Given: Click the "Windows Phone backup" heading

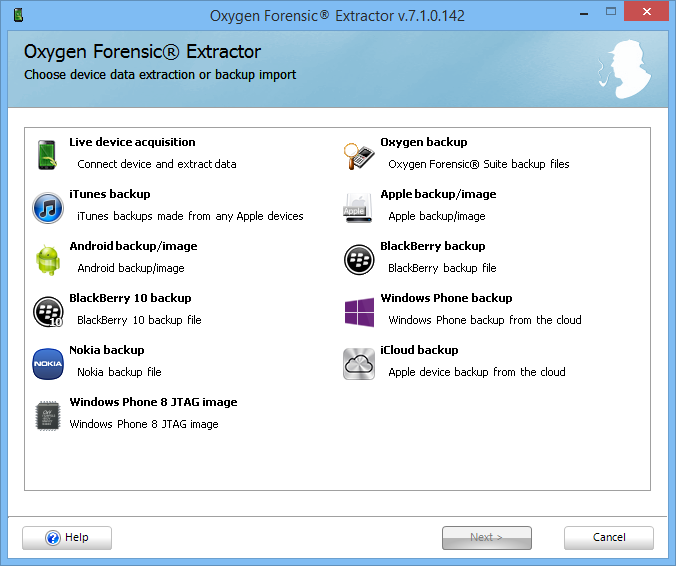Looking at the screenshot, I should click(446, 298).
